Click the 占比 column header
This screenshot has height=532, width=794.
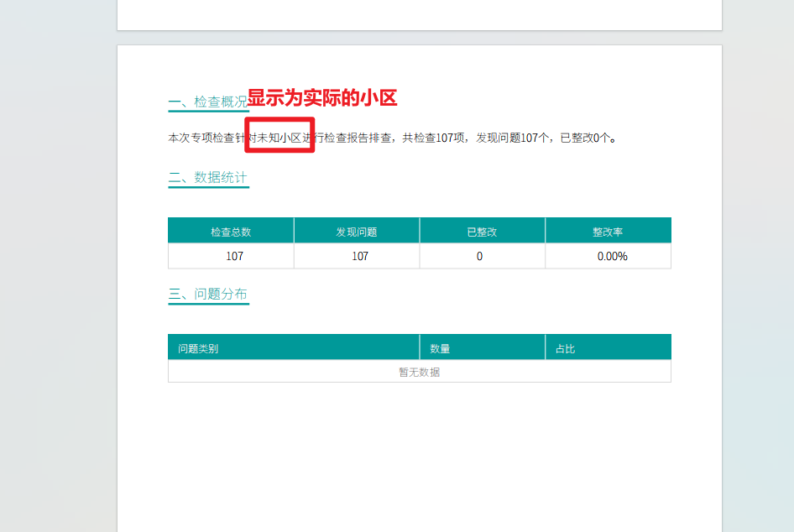tap(566, 347)
